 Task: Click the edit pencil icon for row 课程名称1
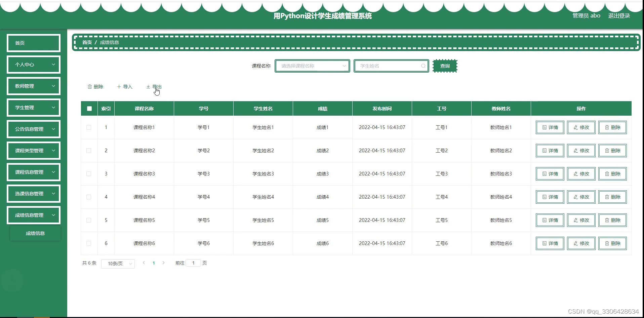click(x=576, y=127)
